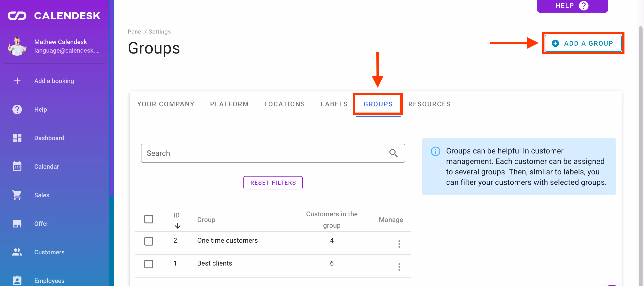644x286 pixels.
Task: Click the Best clients group name
Action: [215, 263]
